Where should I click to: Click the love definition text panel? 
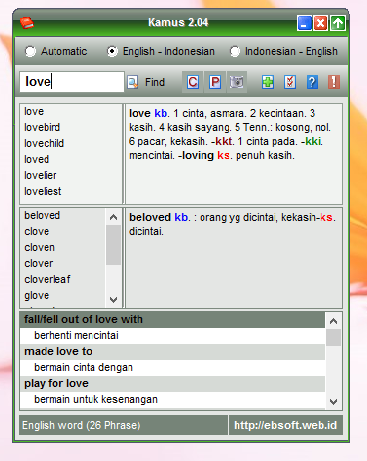(x=234, y=154)
